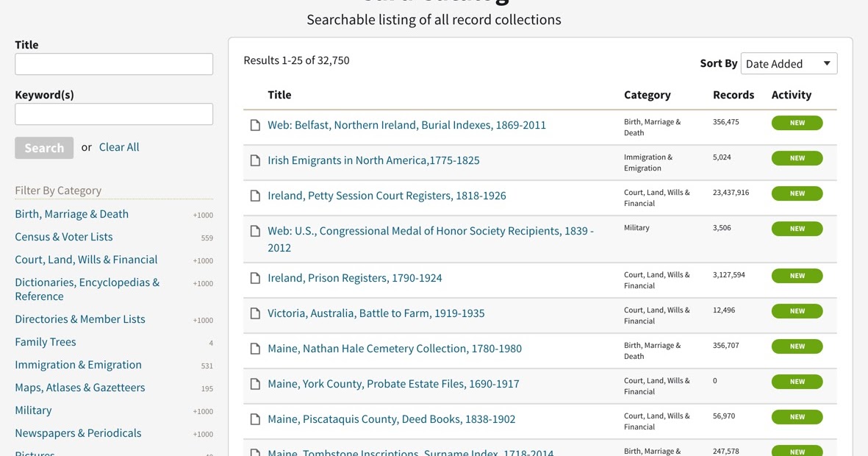Click file icon for Congressional Medal of Honor Recipients
This screenshot has width=868, height=456.
(x=255, y=230)
